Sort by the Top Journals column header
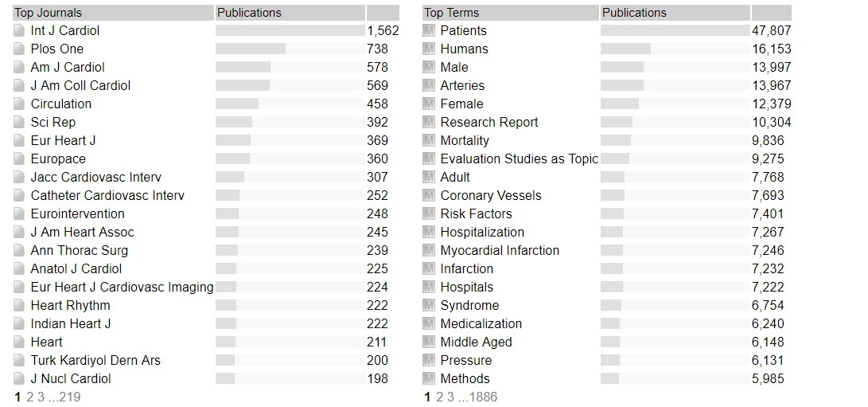Screen dimensions: 868x407 pyautogui.click(x=48, y=13)
